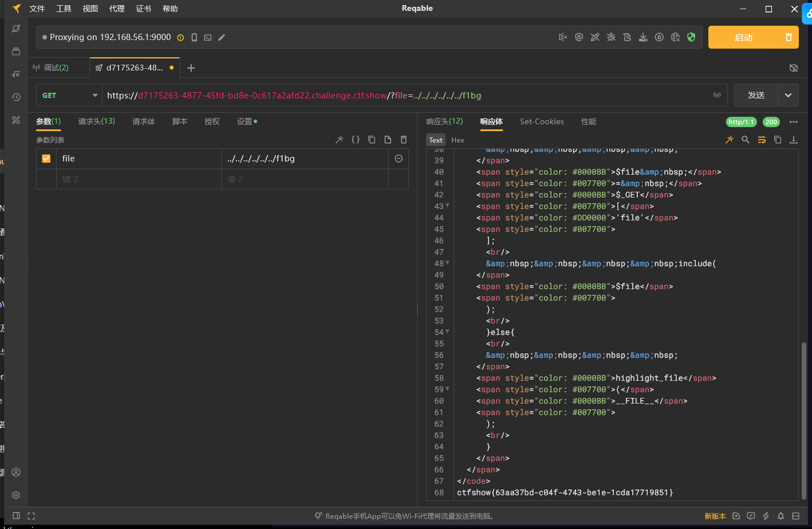Switch to the 响应头(12) tab
Screen dimensions: 812x529
pyautogui.click(x=444, y=121)
